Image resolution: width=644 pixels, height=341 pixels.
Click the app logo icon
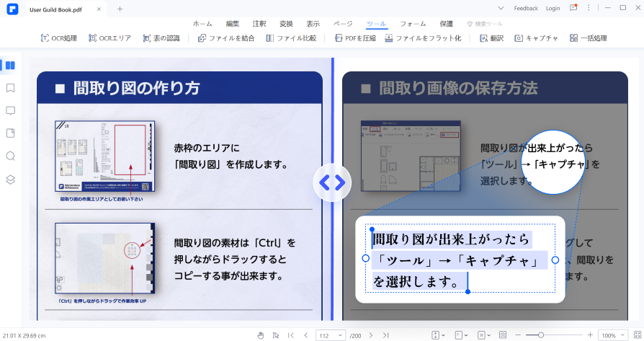(12, 9)
